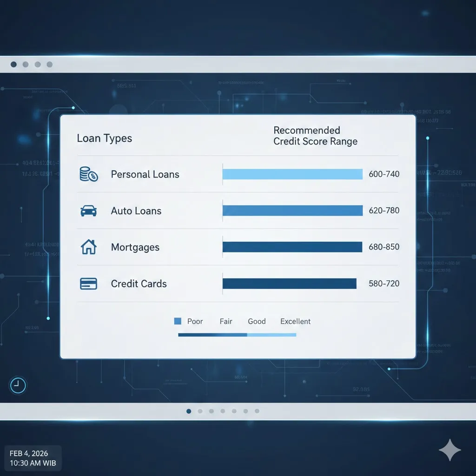Open the Mortgages row label

click(135, 247)
